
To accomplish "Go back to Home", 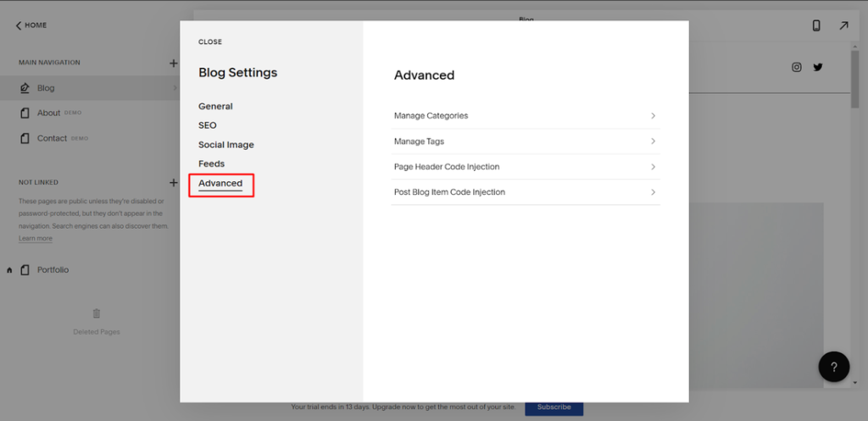I will coord(31,25).
